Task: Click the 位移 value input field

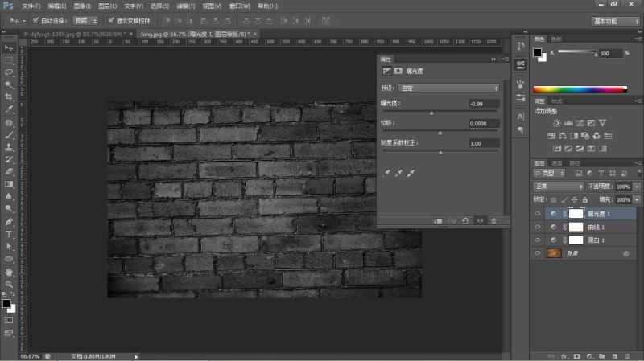Action: tap(483, 123)
